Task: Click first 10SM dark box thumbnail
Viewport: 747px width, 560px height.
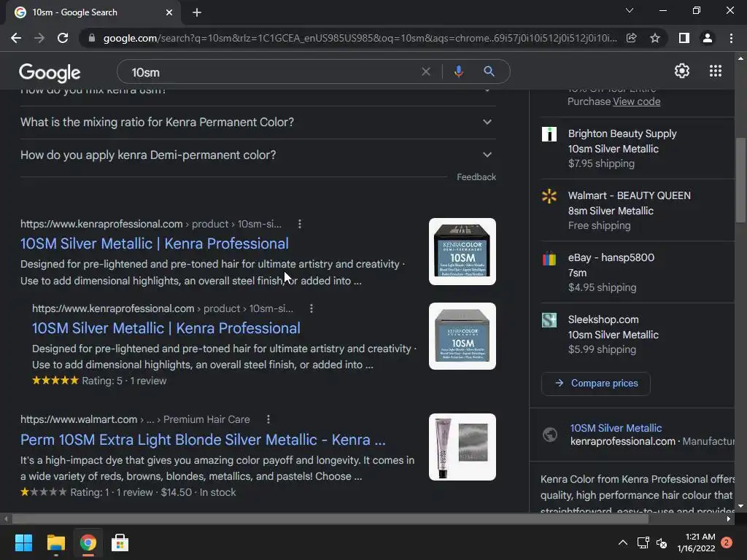Action: tap(462, 252)
